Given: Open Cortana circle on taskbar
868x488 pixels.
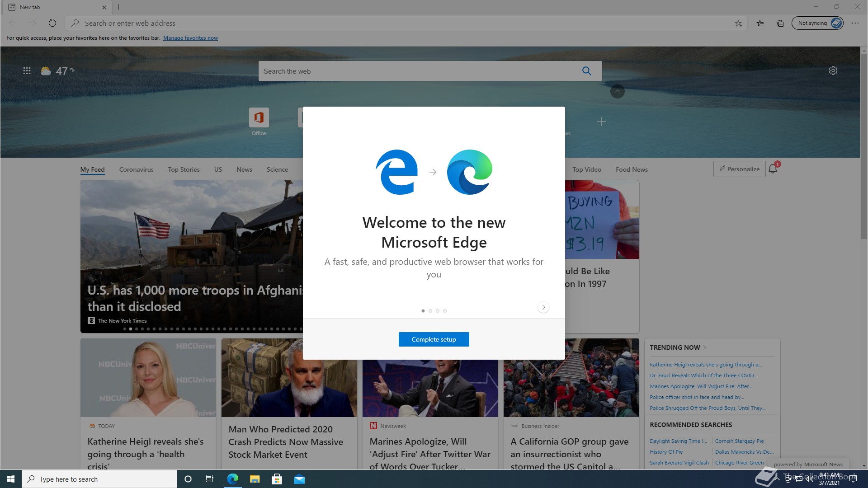Looking at the screenshot, I should (x=188, y=479).
